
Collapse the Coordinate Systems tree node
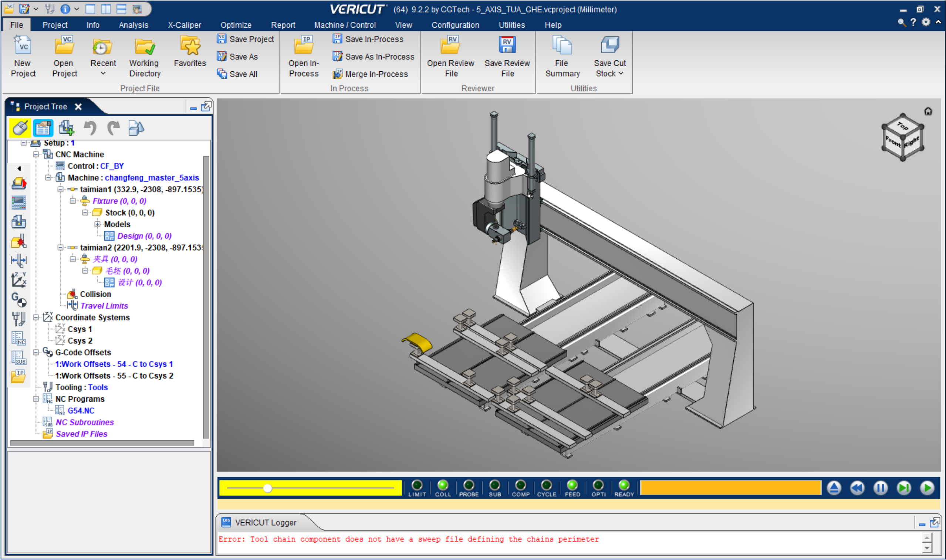[36, 318]
